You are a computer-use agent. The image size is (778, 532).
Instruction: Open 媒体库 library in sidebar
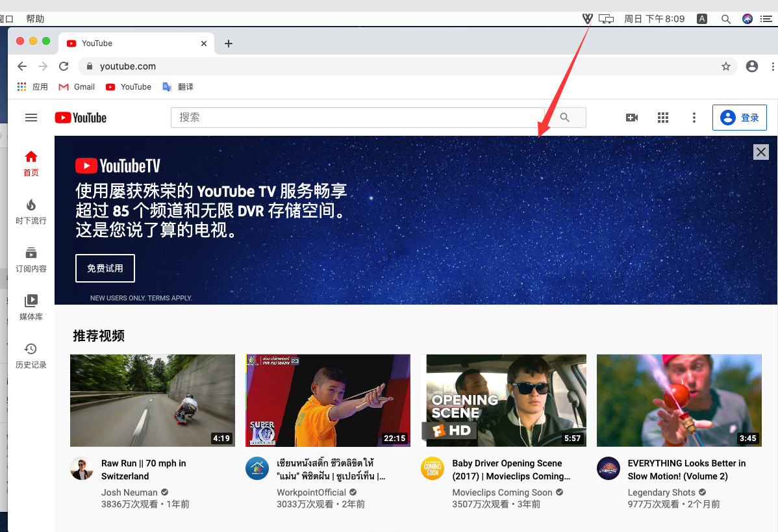click(31, 308)
